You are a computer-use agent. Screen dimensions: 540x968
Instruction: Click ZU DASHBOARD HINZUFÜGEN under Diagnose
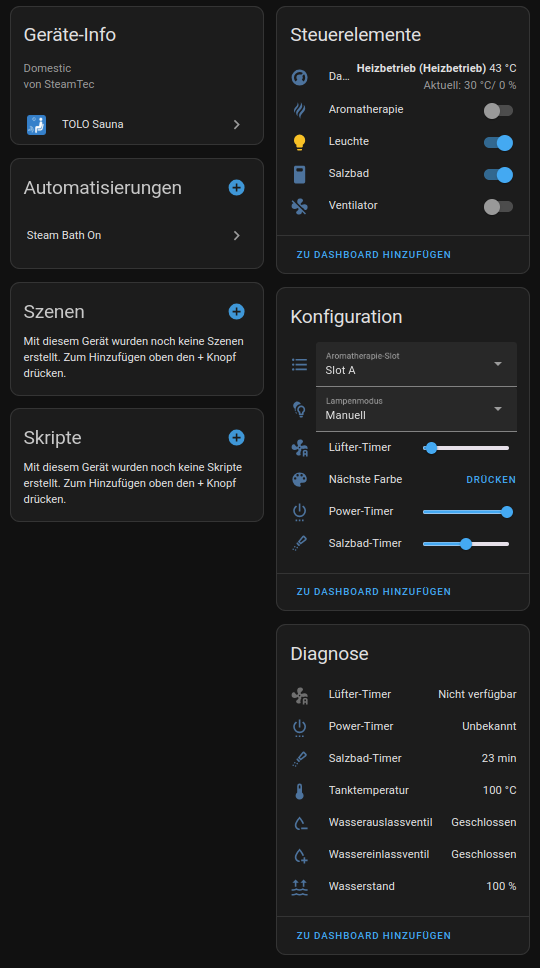coord(373,935)
